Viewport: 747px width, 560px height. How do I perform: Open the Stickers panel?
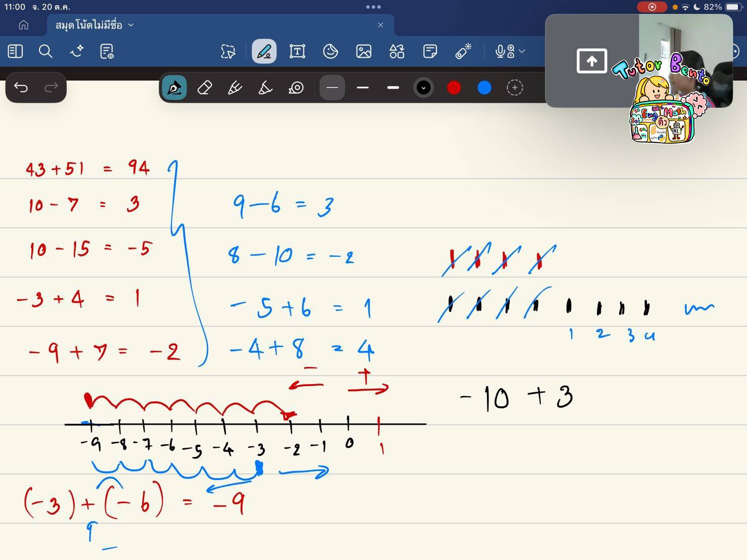click(330, 51)
